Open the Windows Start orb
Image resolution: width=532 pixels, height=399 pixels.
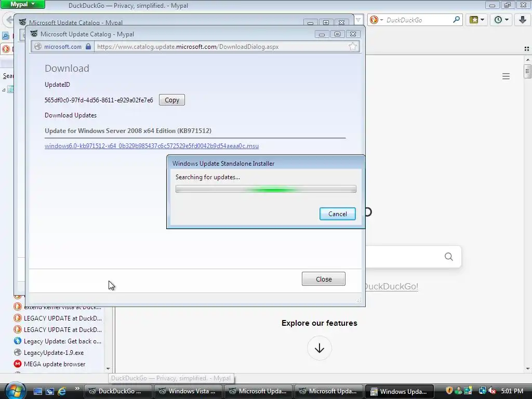[15, 391]
